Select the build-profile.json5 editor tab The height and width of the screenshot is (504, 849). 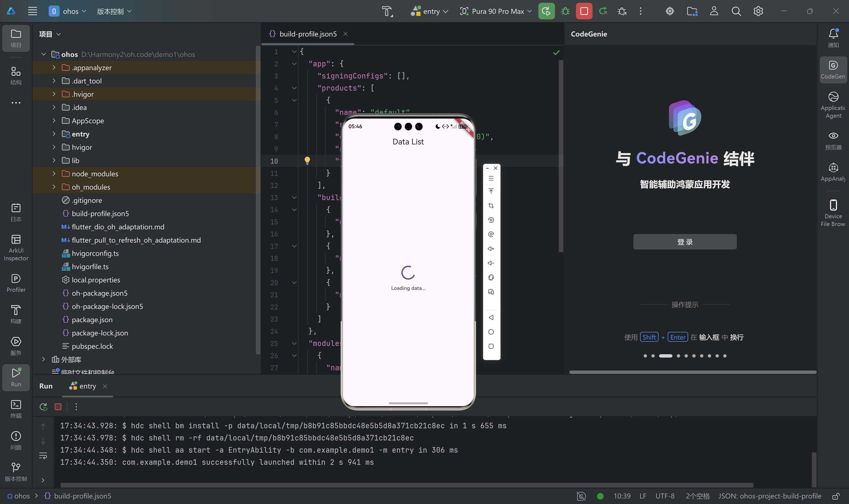tap(308, 34)
